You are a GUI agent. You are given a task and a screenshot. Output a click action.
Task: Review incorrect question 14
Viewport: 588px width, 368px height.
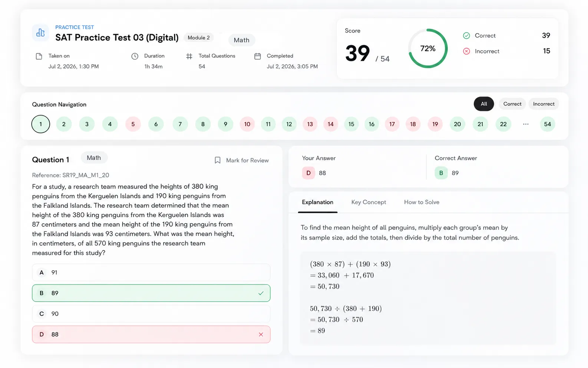coord(331,124)
